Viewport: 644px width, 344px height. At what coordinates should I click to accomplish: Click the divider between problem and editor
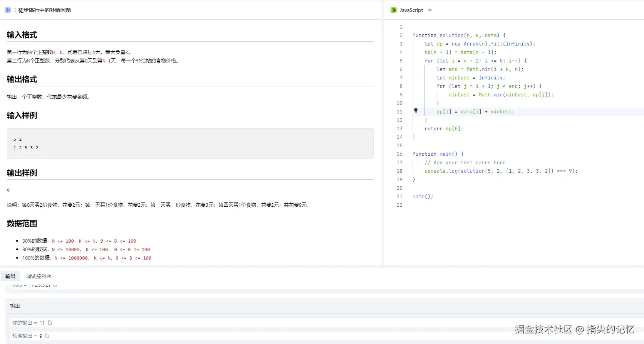pyautogui.click(x=382, y=142)
